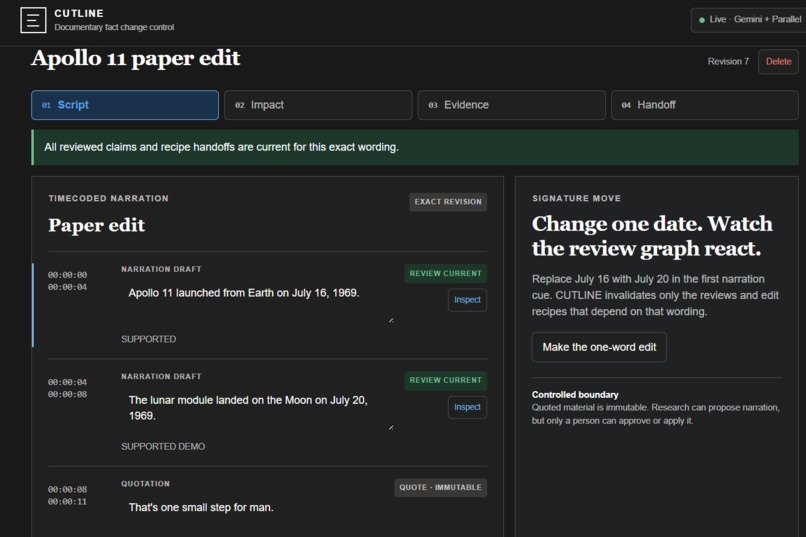Image resolution: width=806 pixels, height=537 pixels.
Task: Click Make the one-word edit button
Action: coord(599,347)
